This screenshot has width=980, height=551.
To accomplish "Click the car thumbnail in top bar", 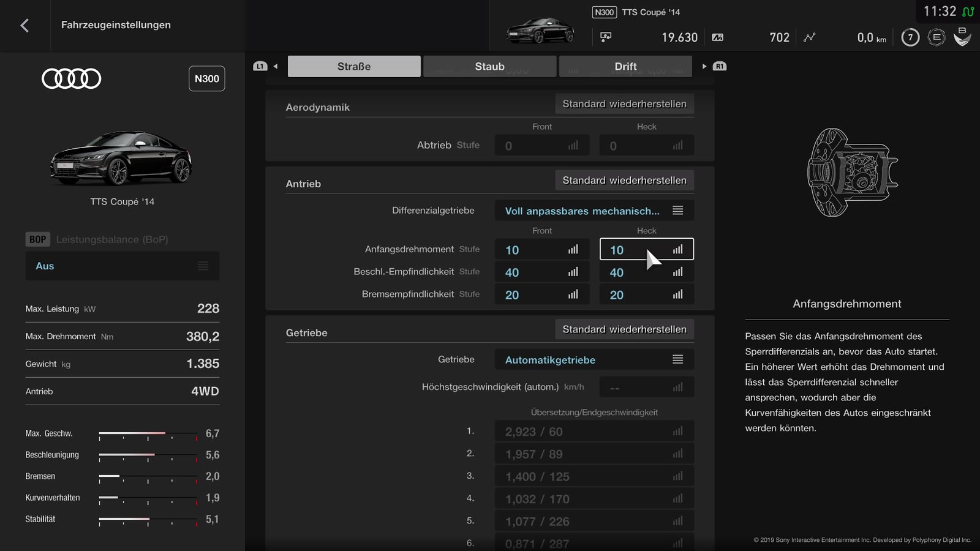I will click(x=540, y=30).
